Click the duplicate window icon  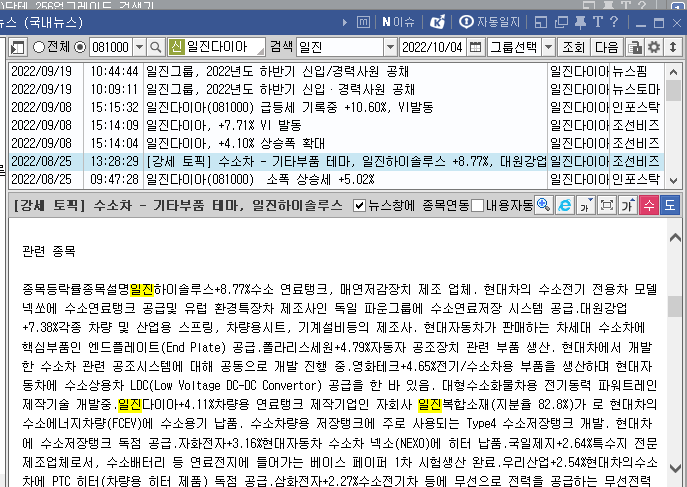point(561,22)
